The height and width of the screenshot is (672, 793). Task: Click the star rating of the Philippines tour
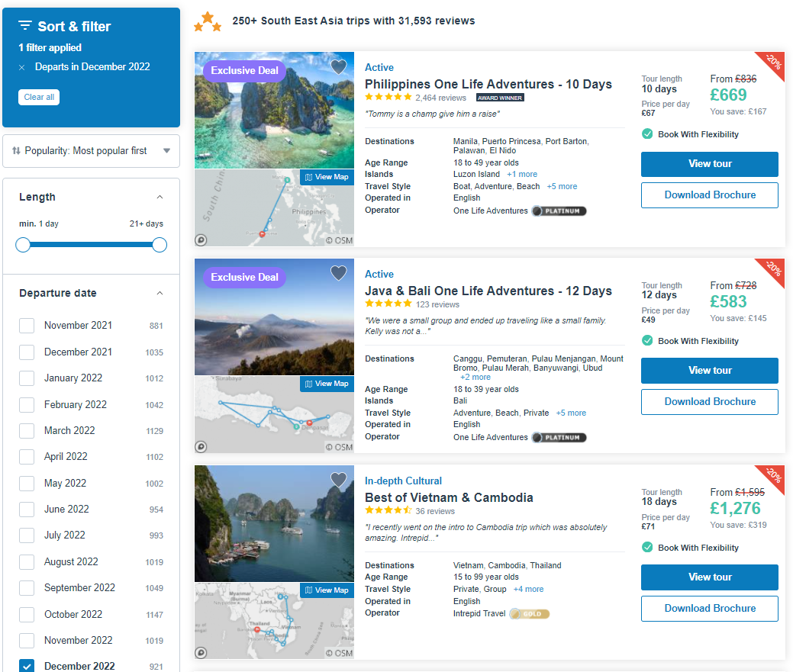[388, 97]
